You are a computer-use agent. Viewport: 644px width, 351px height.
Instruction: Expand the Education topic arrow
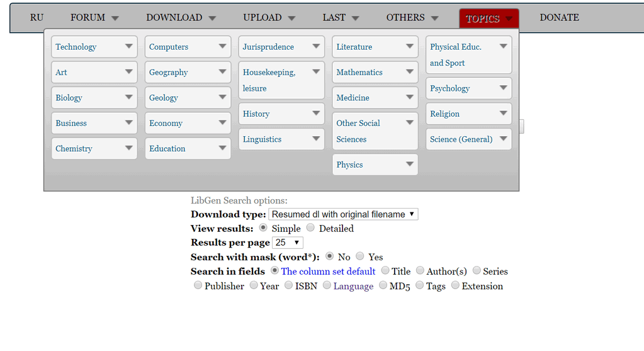click(222, 148)
